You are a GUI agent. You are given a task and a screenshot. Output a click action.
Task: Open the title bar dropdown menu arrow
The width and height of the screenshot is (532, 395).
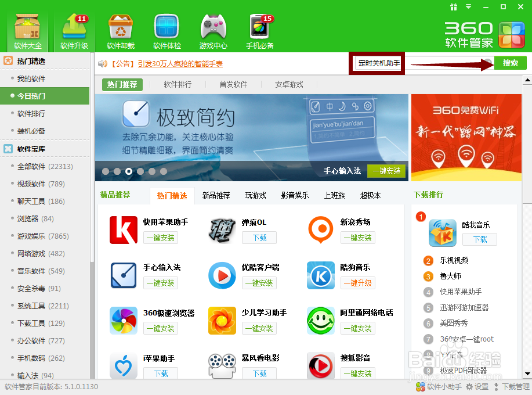pyautogui.click(x=469, y=6)
